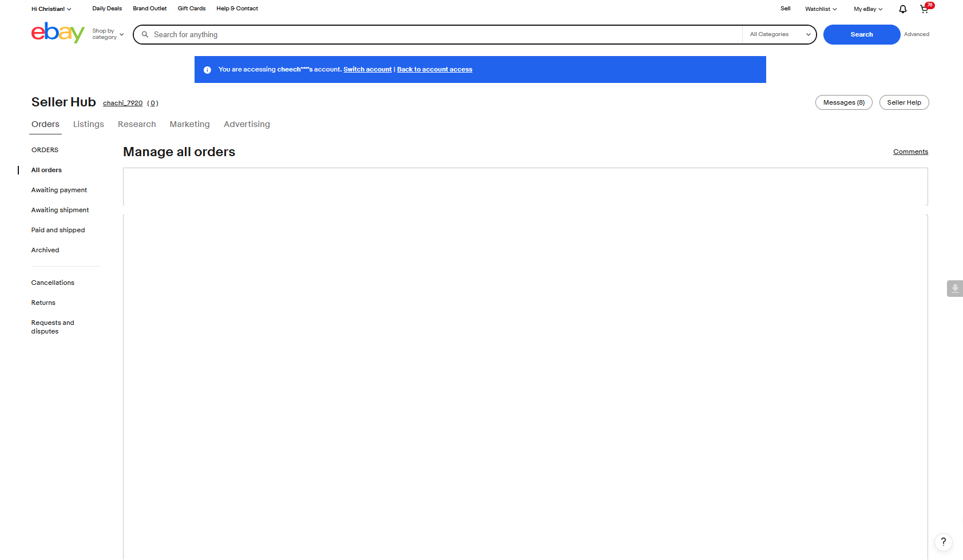Viewport: 963px width, 560px height.
Task: Select All orders in sidebar
Action: (46, 170)
